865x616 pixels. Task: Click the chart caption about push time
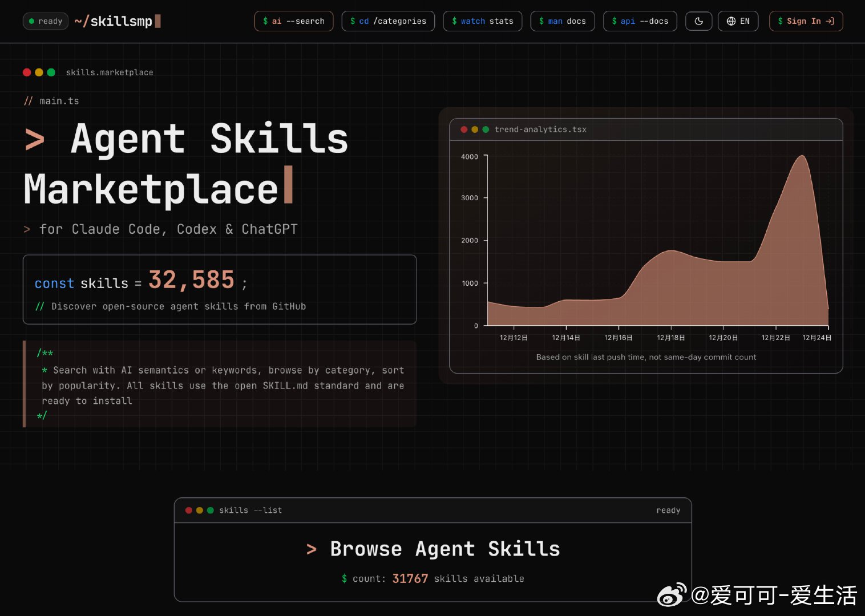[x=646, y=357]
